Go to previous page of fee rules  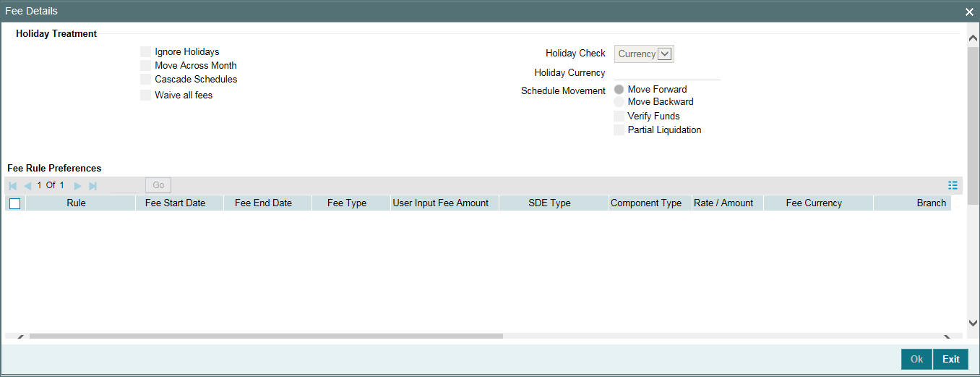[x=27, y=185]
